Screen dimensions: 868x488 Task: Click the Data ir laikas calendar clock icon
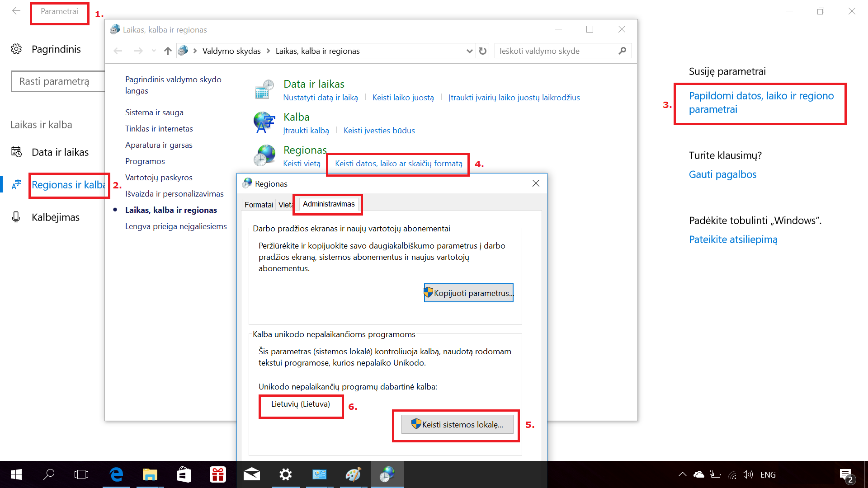(264, 89)
